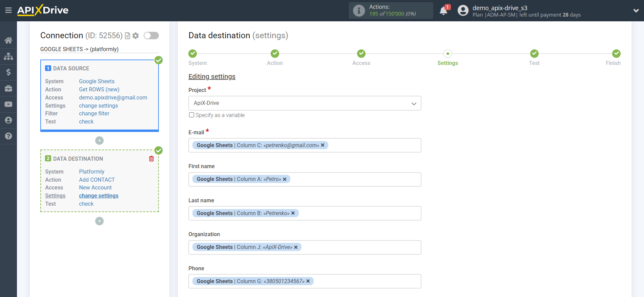The height and width of the screenshot is (297, 644).
Task: Click check in Data Source block
Action: pyautogui.click(x=86, y=122)
